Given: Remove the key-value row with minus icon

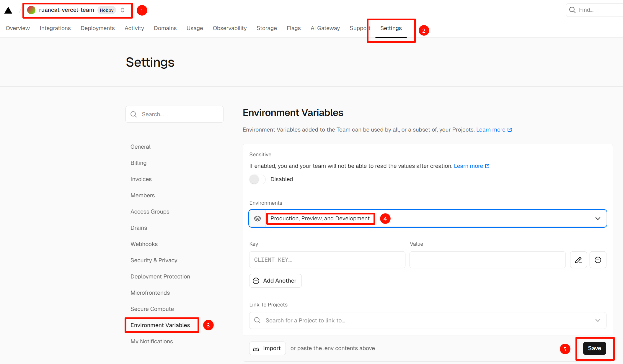Looking at the screenshot, I should click(x=598, y=260).
